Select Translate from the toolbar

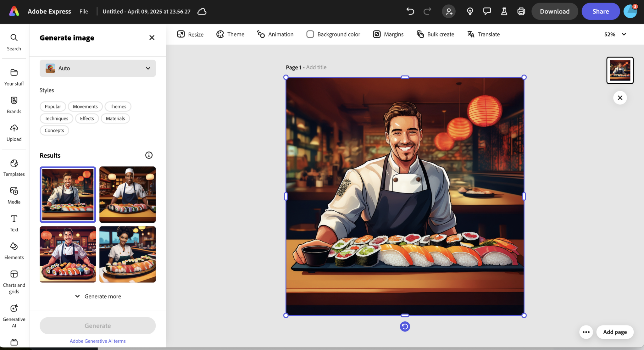click(483, 34)
